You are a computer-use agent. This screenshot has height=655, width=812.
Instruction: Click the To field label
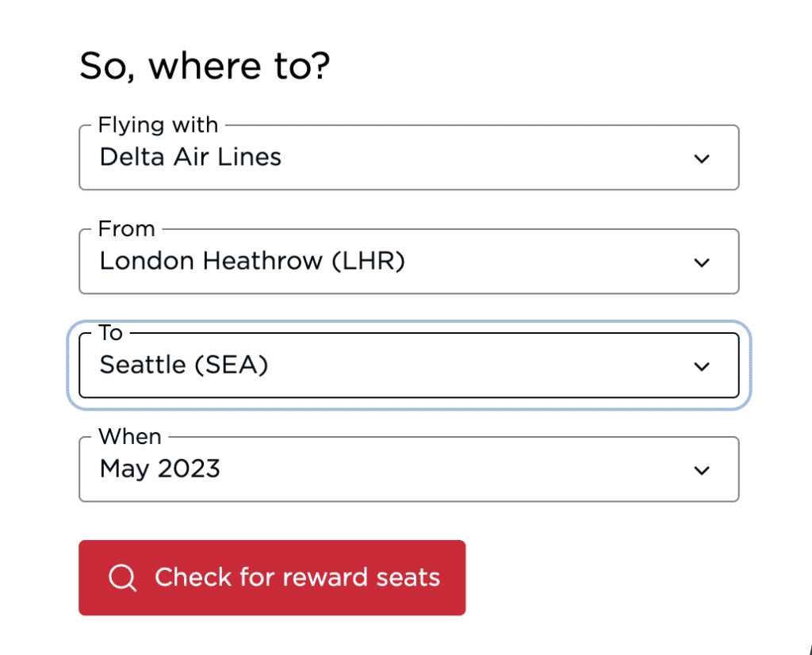tap(110, 333)
